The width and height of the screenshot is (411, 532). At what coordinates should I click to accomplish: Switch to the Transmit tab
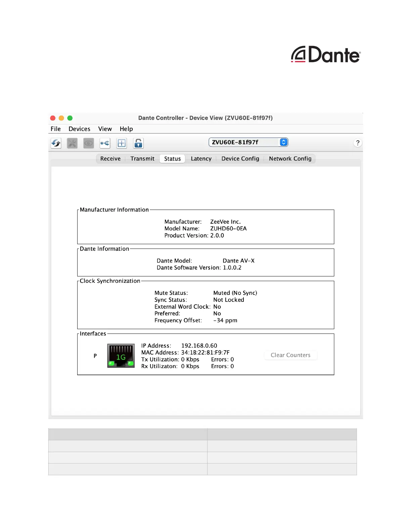point(142,159)
